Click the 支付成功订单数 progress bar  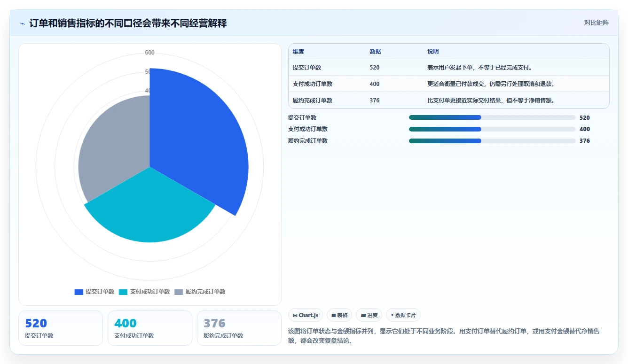point(492,129)
